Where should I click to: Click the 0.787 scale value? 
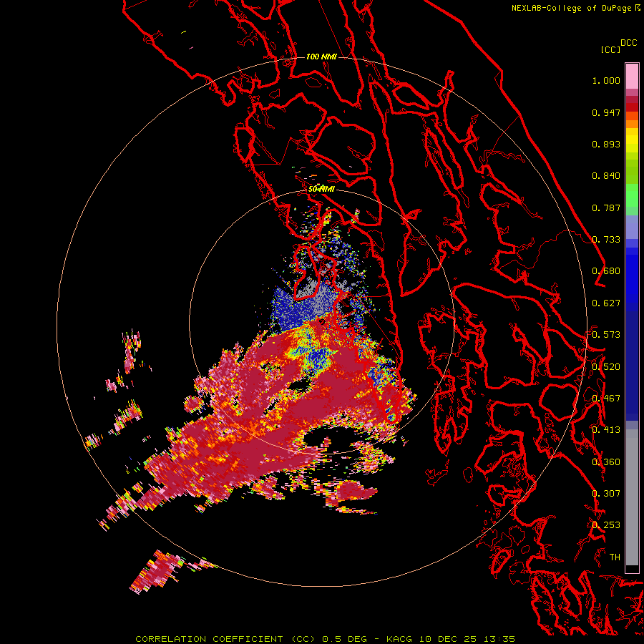606,208
